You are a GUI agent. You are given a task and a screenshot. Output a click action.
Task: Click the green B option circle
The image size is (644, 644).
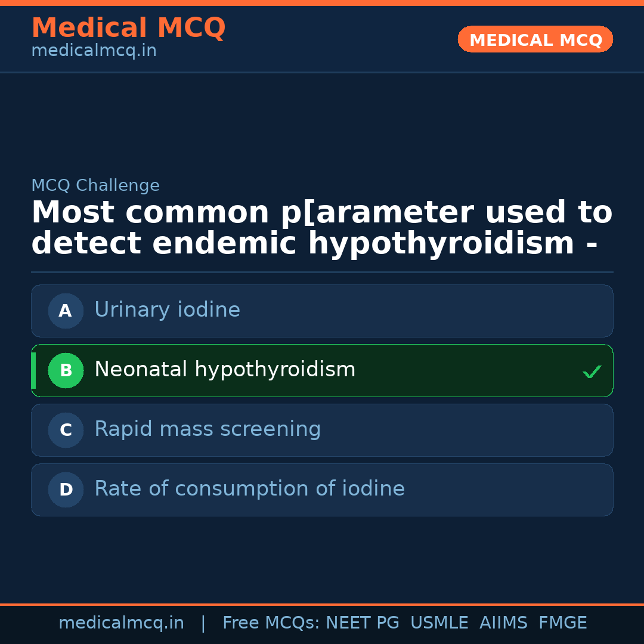66,370
